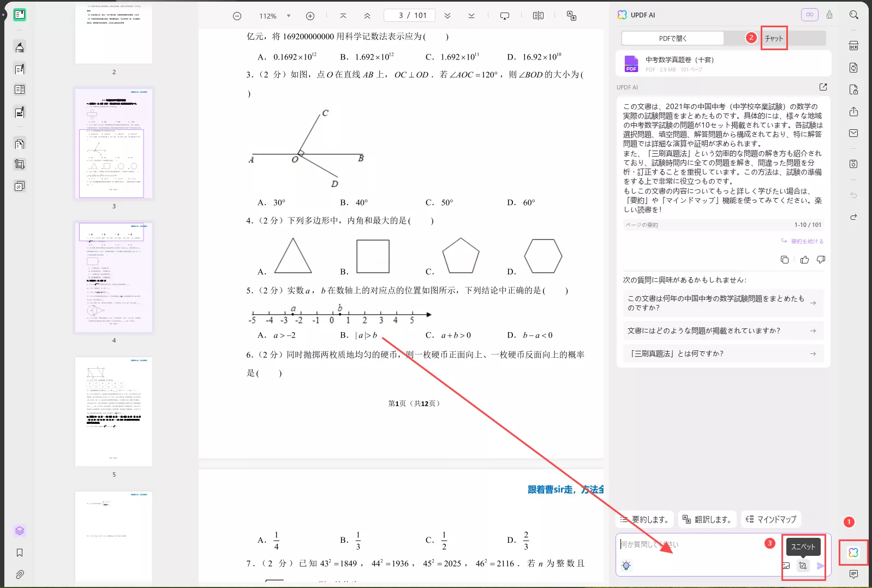Select question about 掲載されていますか
Image resolution: width=872 pixels, height=588 pixels.
[x=723, y=331]
